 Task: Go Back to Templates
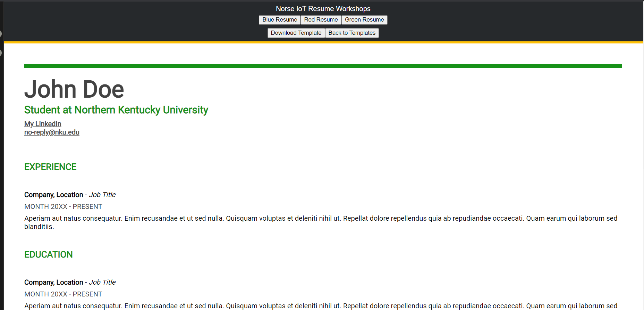pos(352,33)
